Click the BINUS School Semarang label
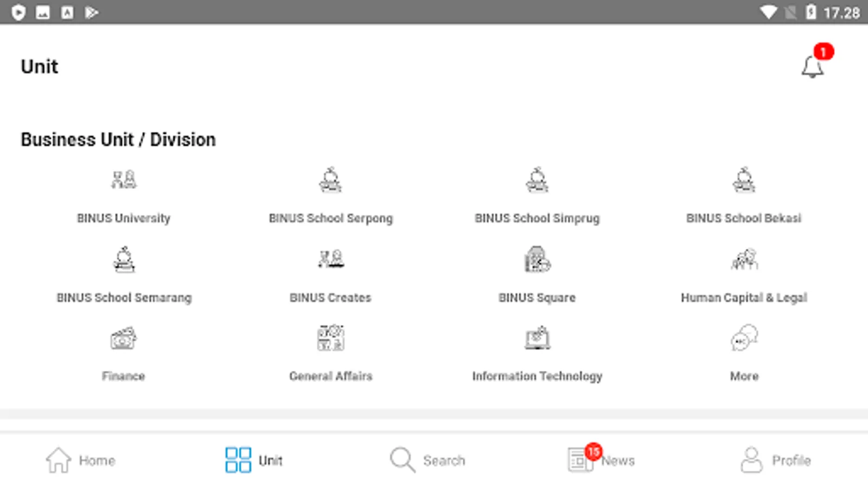The height and width of the screenshot is (488, 868). point(124,298)
